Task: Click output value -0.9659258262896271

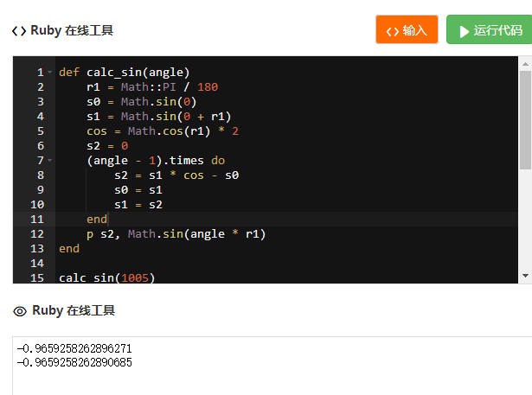Action: pyautogui.click(x=74, y=348)
